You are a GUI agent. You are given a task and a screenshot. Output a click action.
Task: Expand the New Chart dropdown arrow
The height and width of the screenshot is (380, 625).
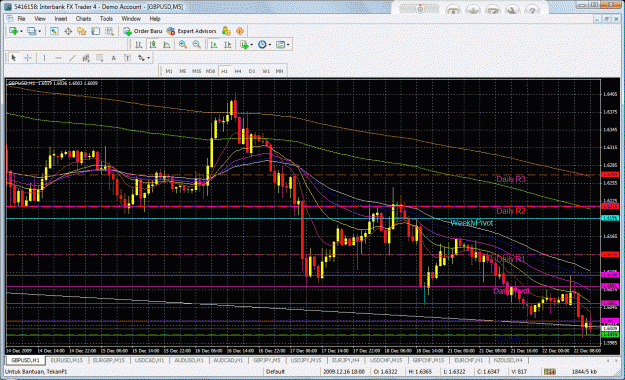point(21,31)
